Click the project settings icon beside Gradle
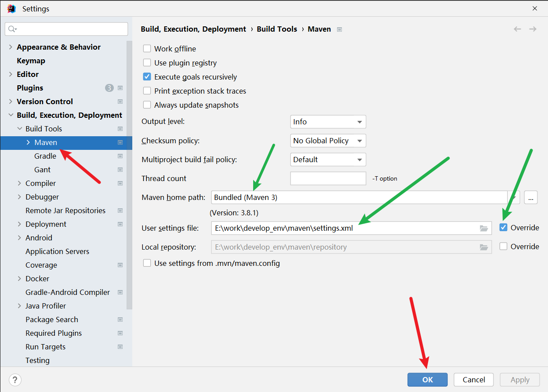 pos(120,156)
